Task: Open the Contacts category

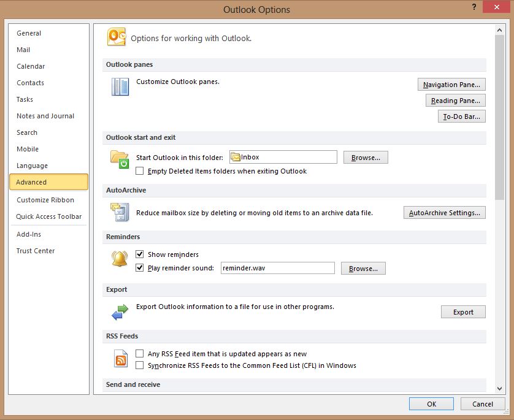Action: tap(49, 83)
